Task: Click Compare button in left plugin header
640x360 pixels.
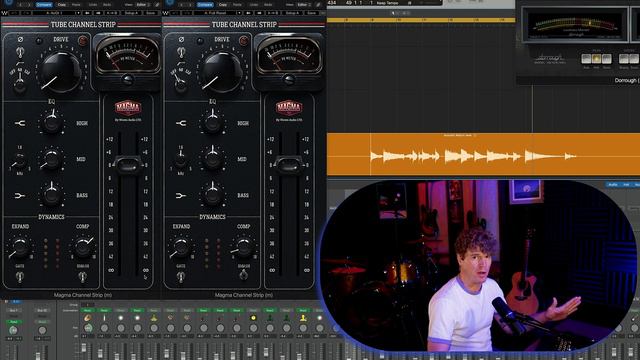Action: point(44,5)
